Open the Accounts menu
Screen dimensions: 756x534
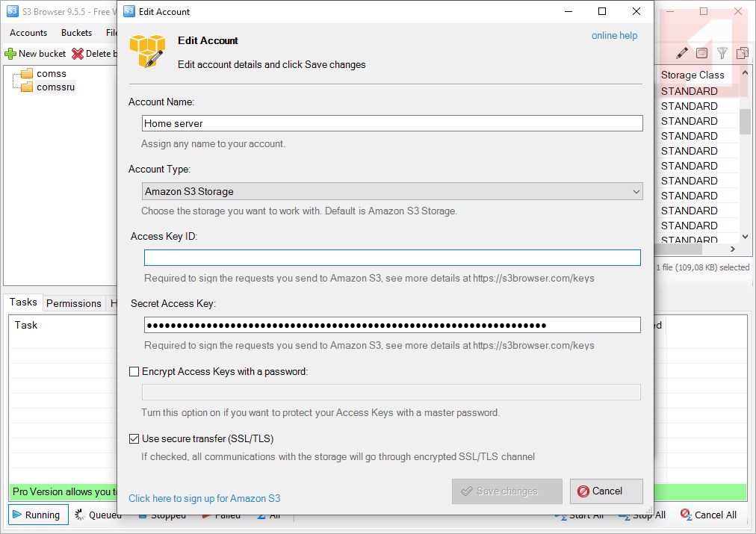point(28,33)
